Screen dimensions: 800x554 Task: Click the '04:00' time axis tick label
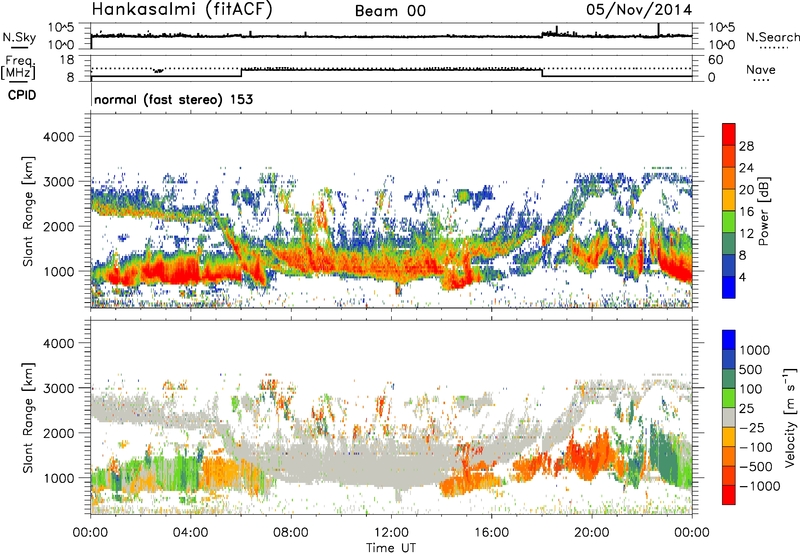190,533
